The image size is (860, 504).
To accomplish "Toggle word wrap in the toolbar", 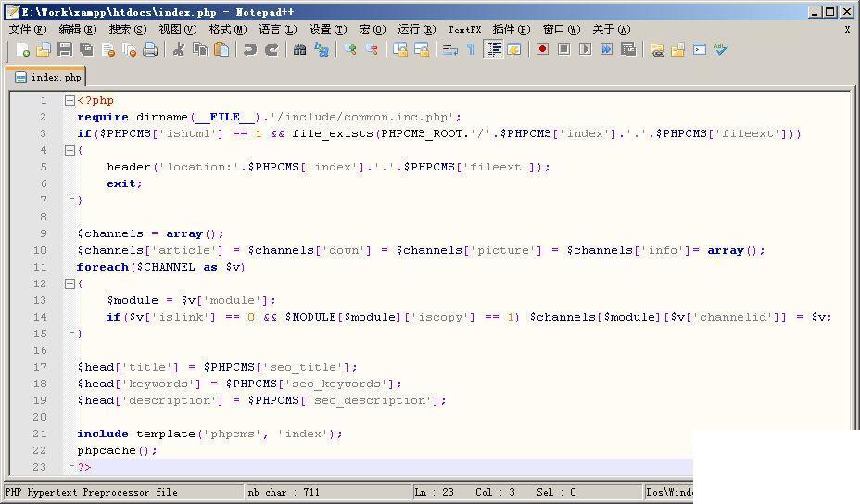I will click(x=449, y=50).
